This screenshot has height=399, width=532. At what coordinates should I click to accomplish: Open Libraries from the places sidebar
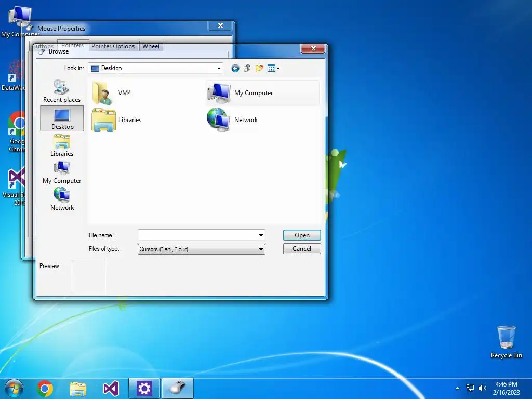62,145
